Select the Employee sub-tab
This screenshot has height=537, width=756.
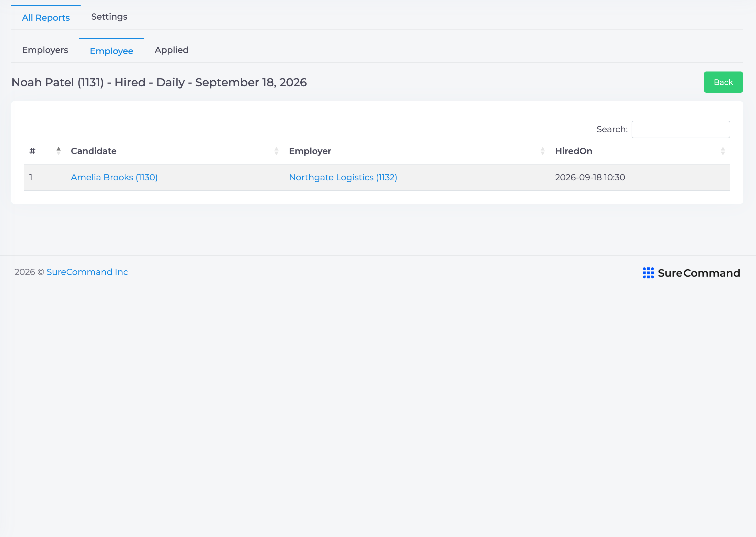[x=111, y=51]
